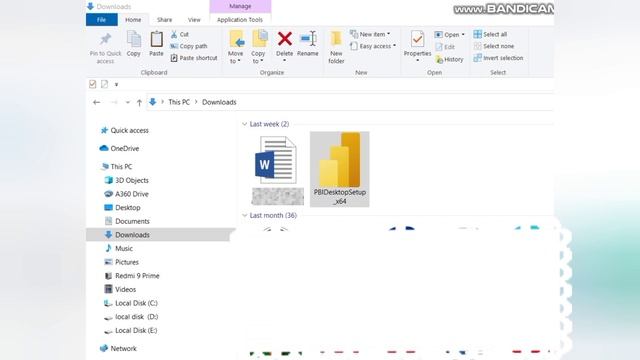Click Copy path in the Clipboard group
This screenshot has width=640, height=360.
(189, 46)
